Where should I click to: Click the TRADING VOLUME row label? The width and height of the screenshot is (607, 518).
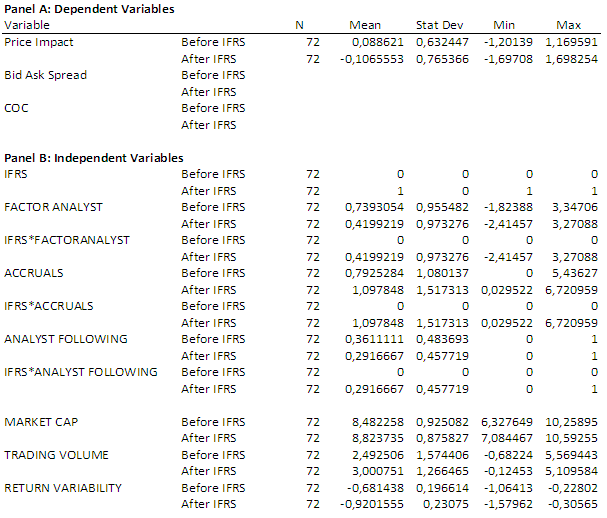click(x=56, y=455)
